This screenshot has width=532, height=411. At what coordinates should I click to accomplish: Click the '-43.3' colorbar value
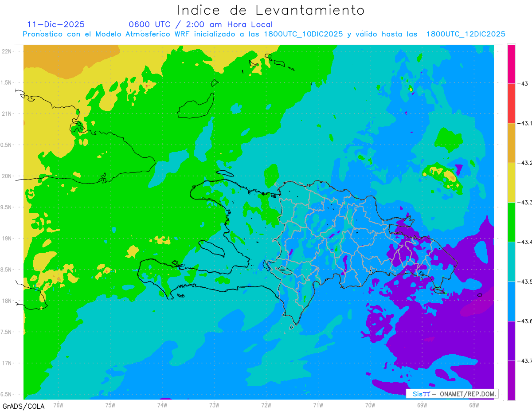(524, 202)
